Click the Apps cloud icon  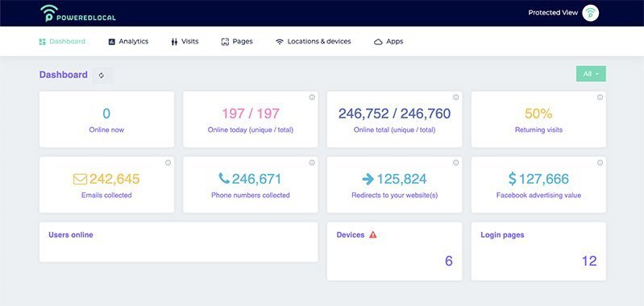tap(378, 42)
